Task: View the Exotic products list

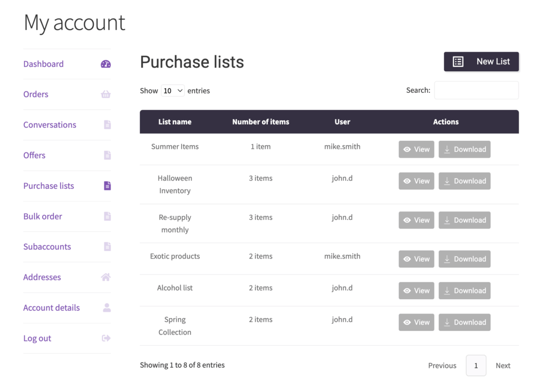Action: (x=416, y=259)
